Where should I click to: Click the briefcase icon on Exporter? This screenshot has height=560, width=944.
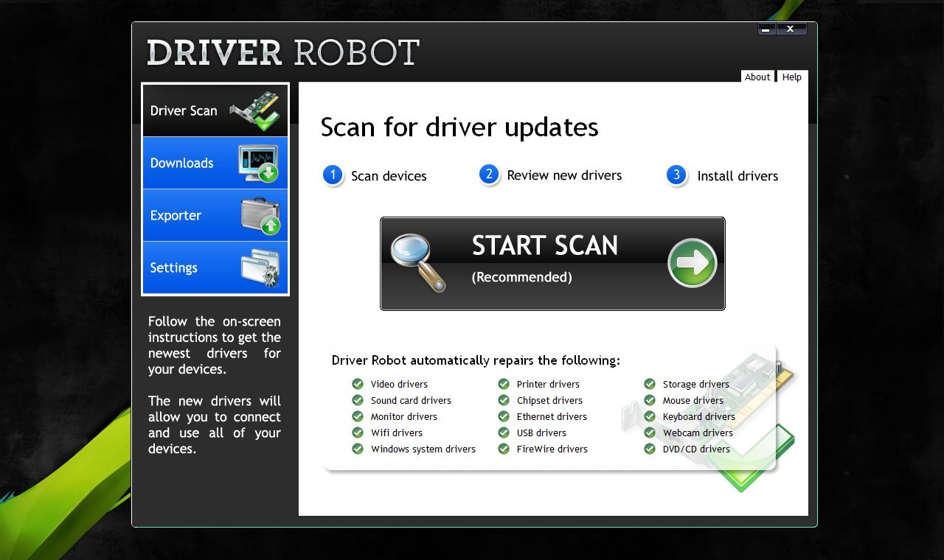tap(260, 215)
